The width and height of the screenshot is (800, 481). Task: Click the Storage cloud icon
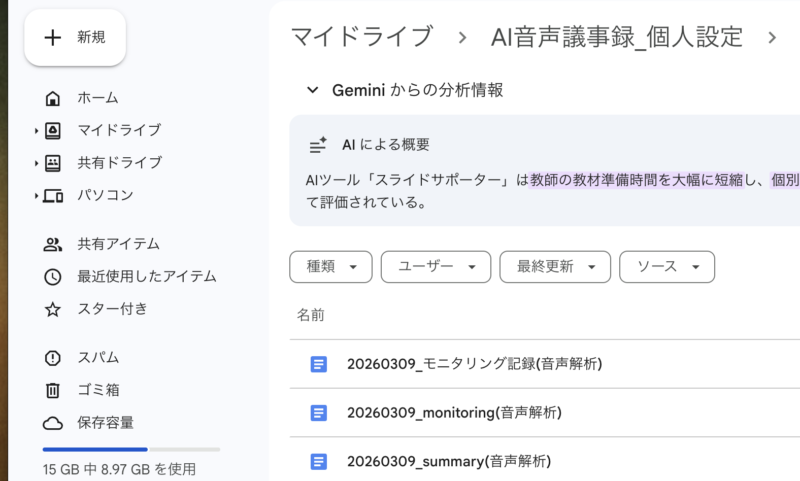click(53, 423)
